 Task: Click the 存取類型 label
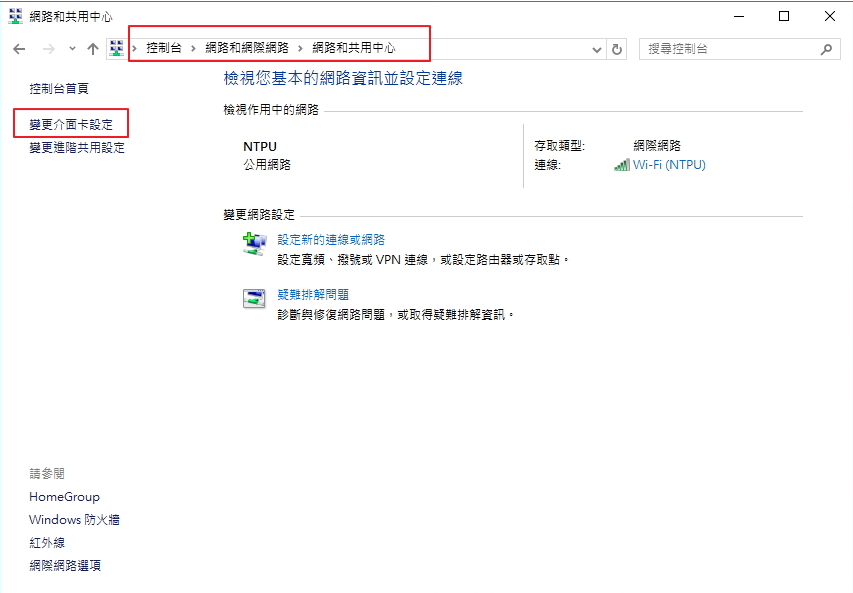coord(560,145)
